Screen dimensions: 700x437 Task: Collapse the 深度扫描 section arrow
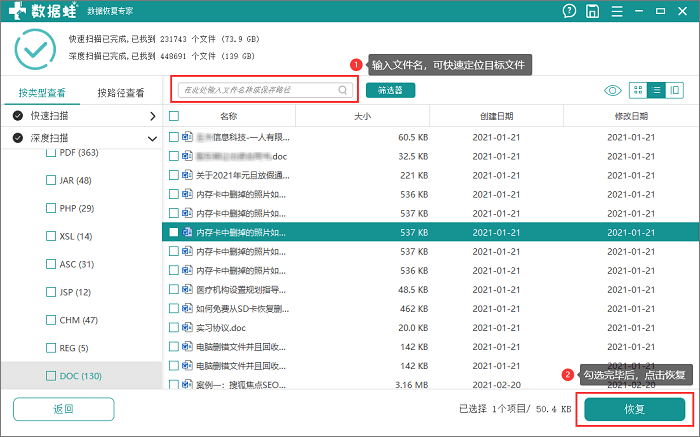(152, 139)
